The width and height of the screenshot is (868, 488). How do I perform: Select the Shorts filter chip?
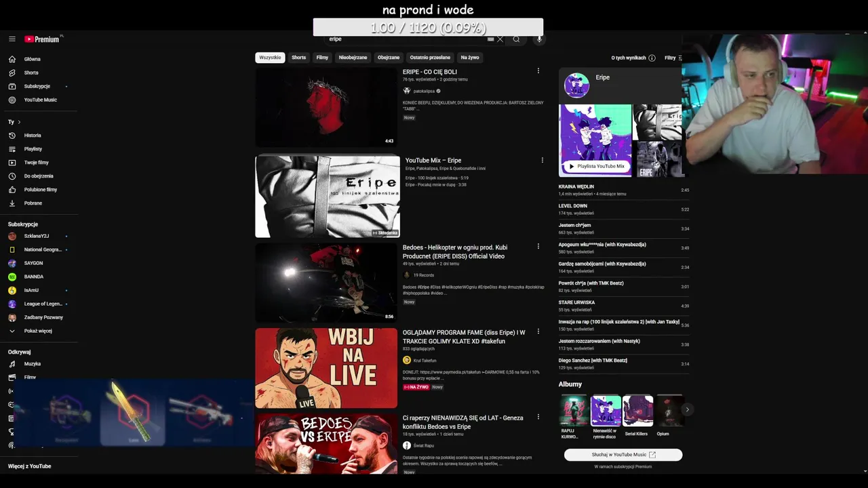click(x=298, y=58)
